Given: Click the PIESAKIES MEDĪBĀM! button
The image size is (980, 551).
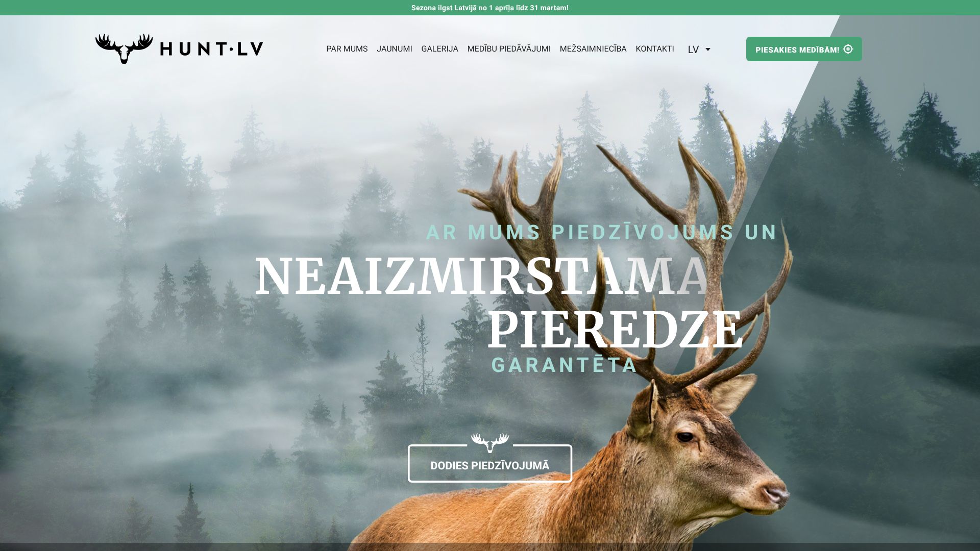Looking at the screenshot, I should pos(804,49).
